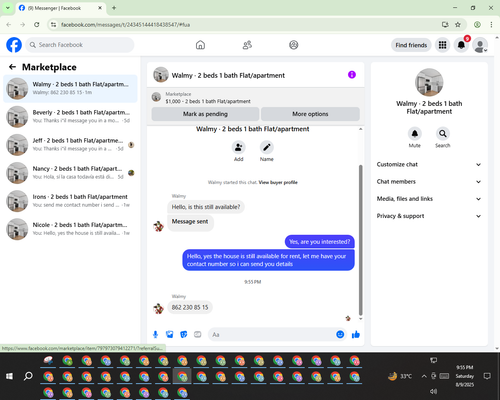Click the 'Hello, is this still available?' message
The width and height of the screenshot is (500, 400).
[x=206, y=207]
